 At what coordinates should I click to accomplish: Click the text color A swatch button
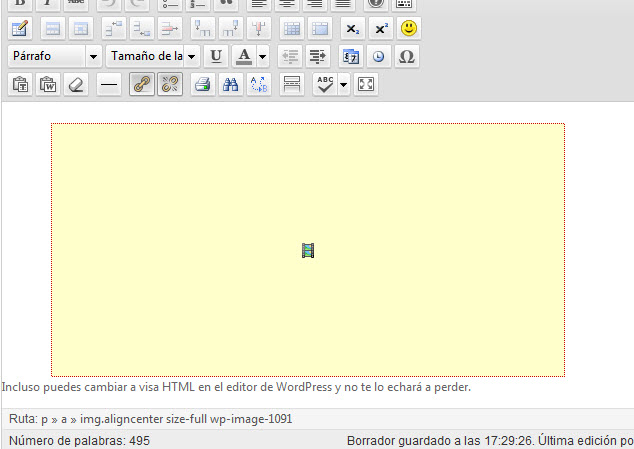pyautogui.click(x=243, y=56)
